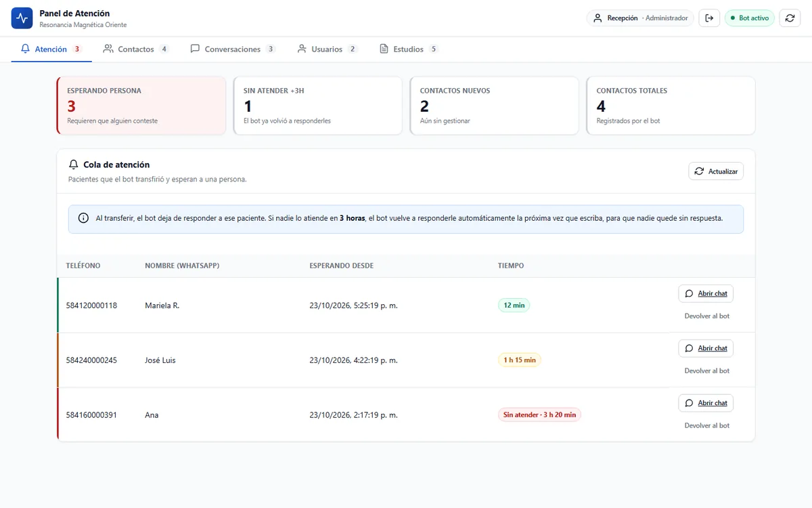Click phone number 584160000391

tap(91, 415)
